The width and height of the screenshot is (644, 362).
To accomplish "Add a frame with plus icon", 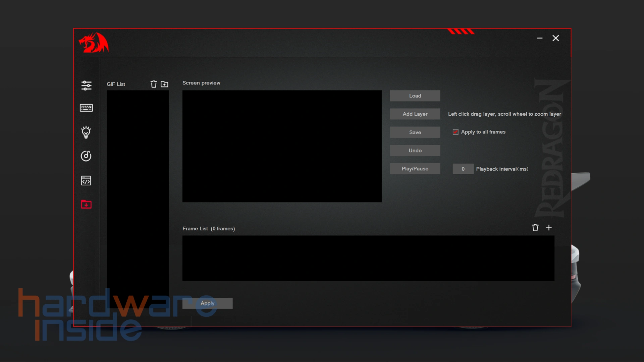I will [x=549, y=228].
